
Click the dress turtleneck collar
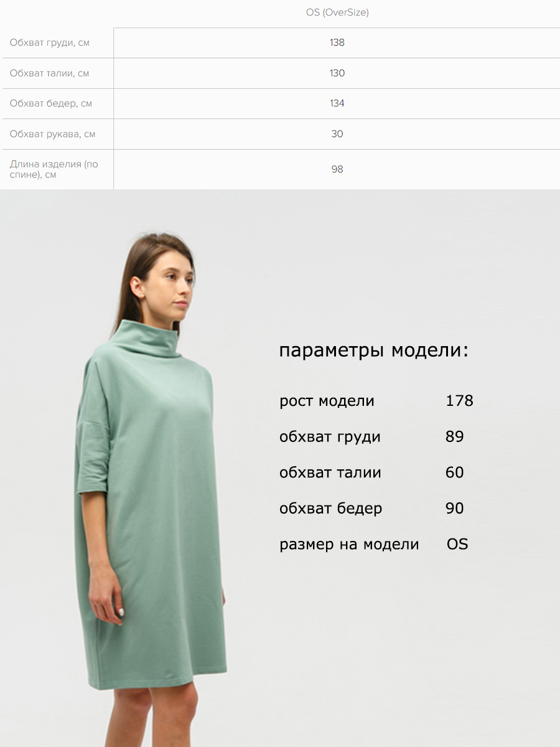pyautogui.click(x=150, y=338)
